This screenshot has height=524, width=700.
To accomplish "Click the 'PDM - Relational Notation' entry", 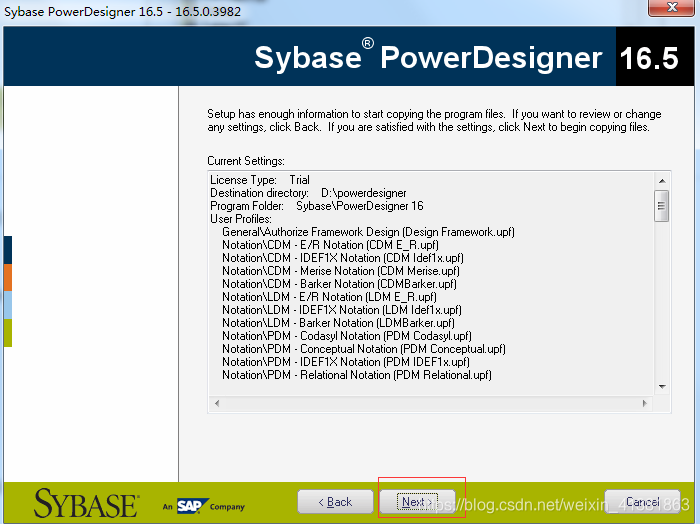I will click(357, 375).
